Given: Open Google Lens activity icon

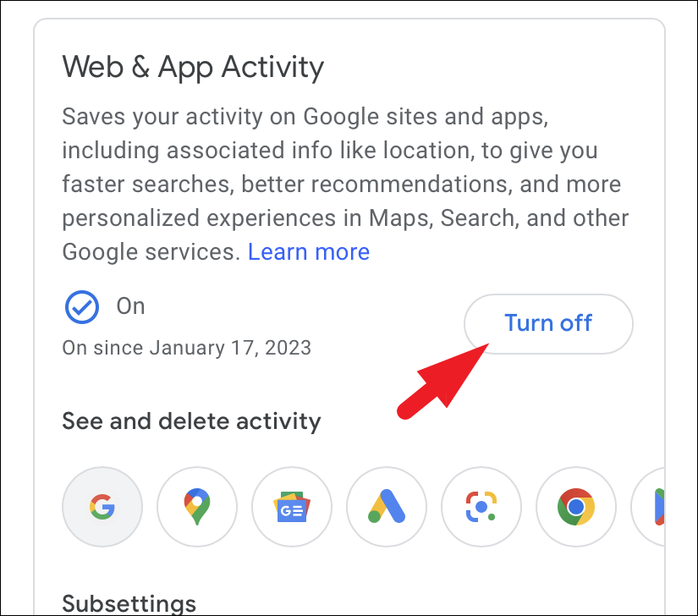Looking at the screenshot, I should (x=481, y=507).
